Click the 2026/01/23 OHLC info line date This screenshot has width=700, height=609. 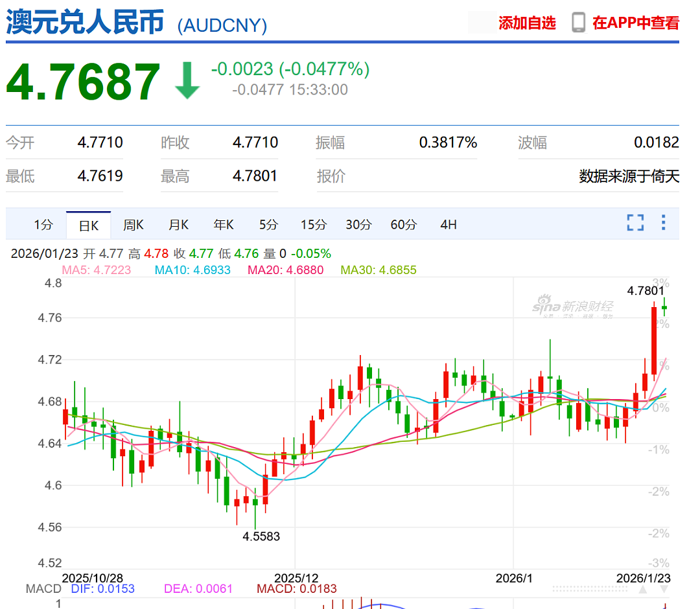pos(45,253)
